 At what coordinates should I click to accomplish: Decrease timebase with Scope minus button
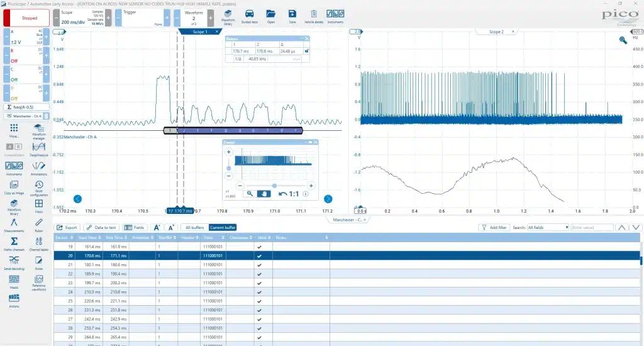[56, 18]
